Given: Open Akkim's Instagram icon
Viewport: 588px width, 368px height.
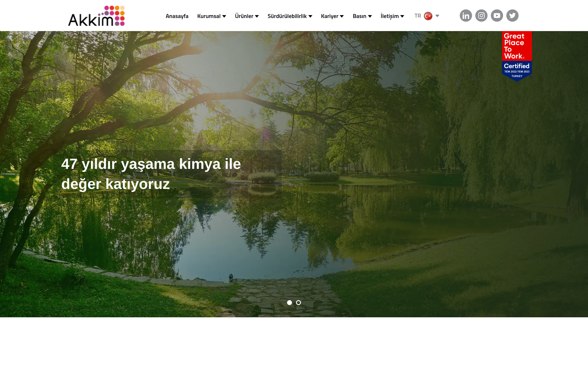Looking at the screenshot, I should pyautogui.click(x=481, y=16).
